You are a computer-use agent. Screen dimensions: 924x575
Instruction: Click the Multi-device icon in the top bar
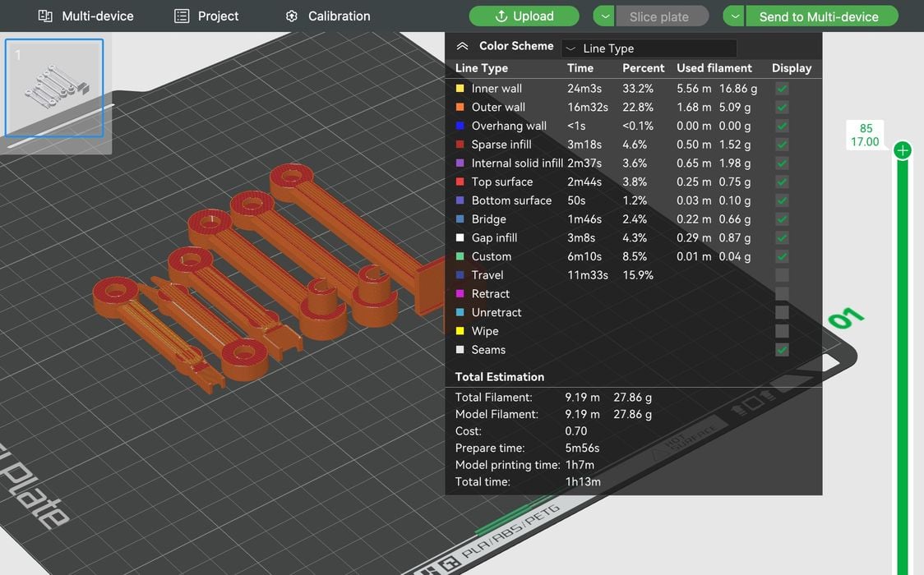coord(45,16)
